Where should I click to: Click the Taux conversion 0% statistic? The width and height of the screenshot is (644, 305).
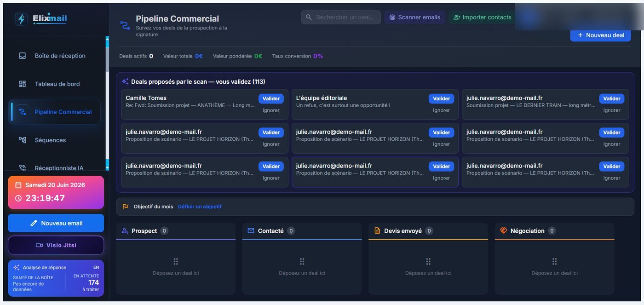(298, 56)
